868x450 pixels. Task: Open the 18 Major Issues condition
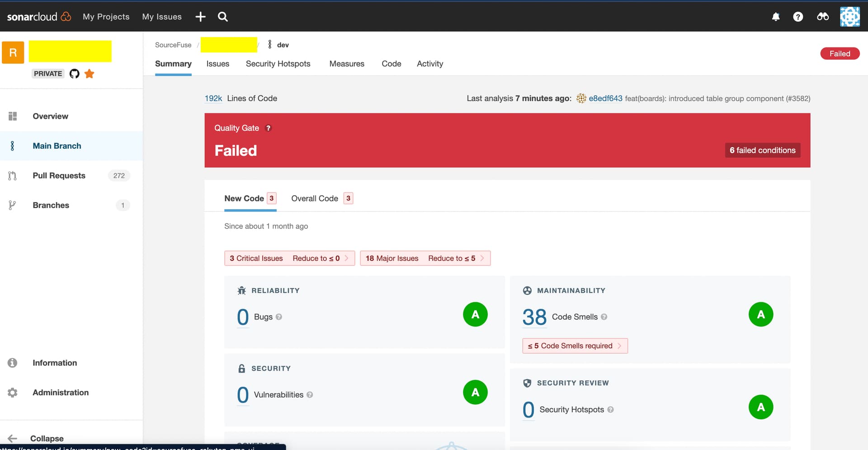coord(425,258)
